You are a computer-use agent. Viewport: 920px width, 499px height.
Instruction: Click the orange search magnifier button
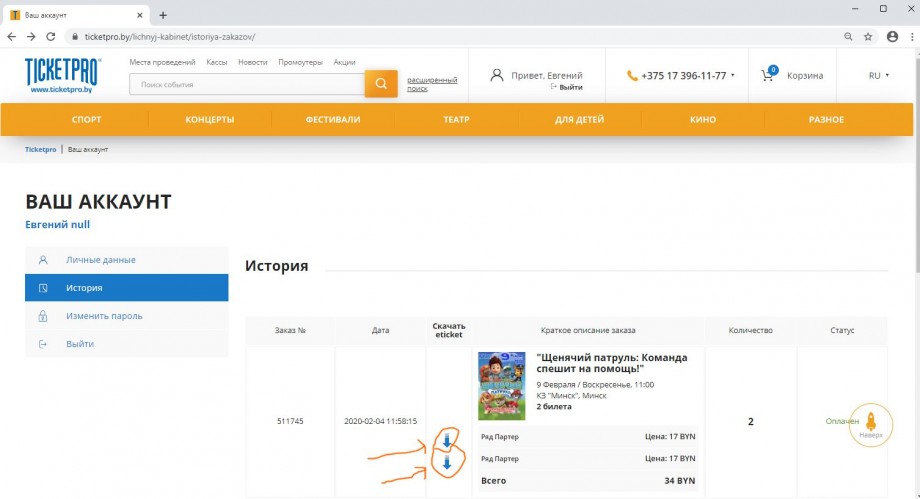coord(380,84)
